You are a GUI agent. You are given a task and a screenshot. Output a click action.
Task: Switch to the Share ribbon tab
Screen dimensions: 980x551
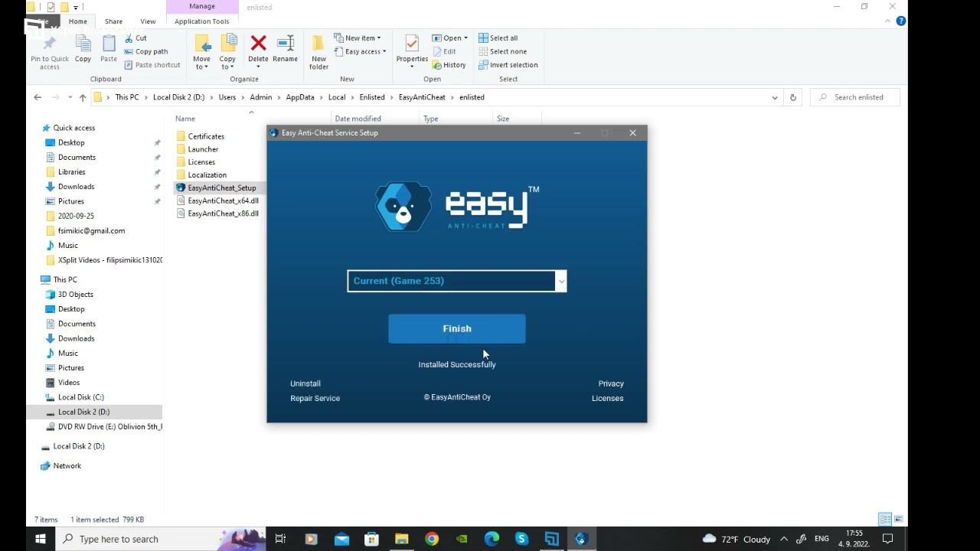click(113, 21)
